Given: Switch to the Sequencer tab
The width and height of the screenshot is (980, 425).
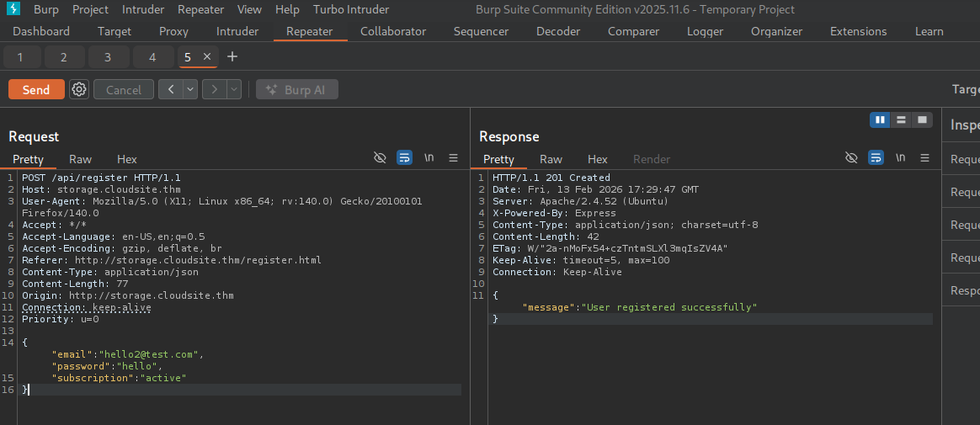Looking at the screenshot, I should point(482,31).
